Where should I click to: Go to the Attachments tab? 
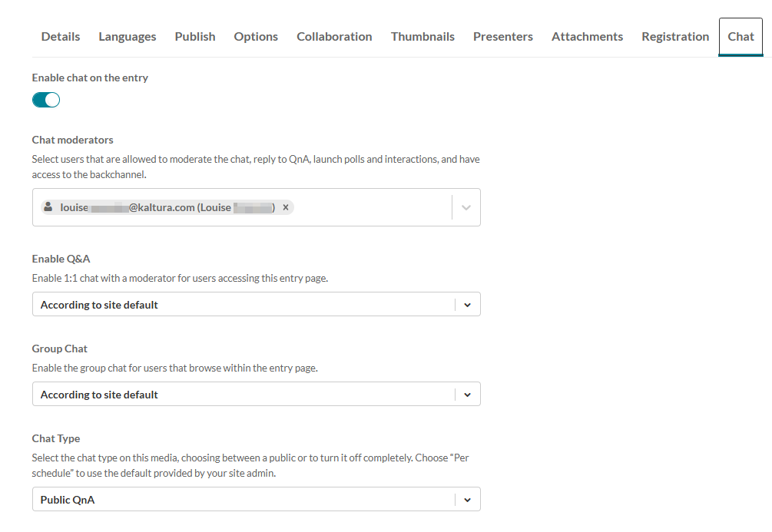[x=587, y=37]
